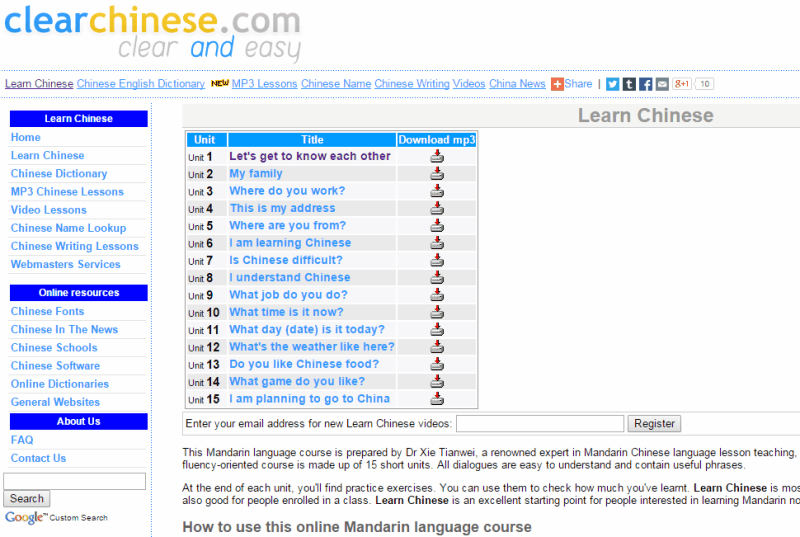Viewport: 800px width, 537px height.
Task: Share by email envelope icon
Action: click(662, 84)
